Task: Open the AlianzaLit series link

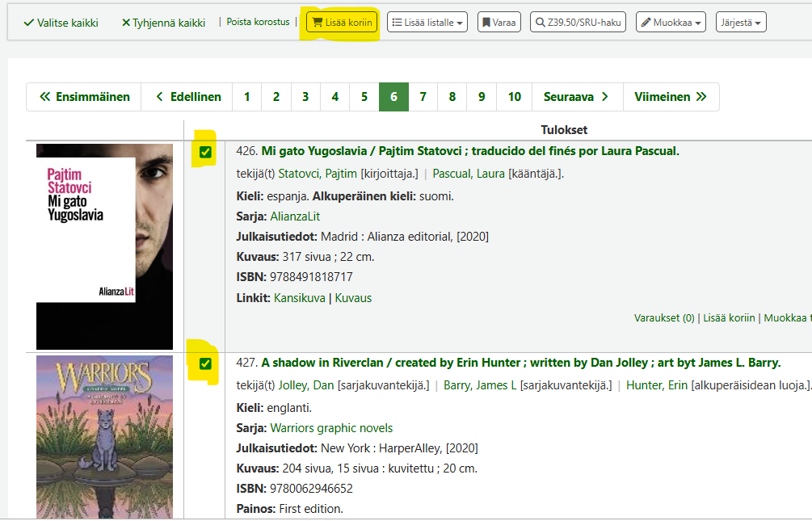Action: (x=295, y=216)
